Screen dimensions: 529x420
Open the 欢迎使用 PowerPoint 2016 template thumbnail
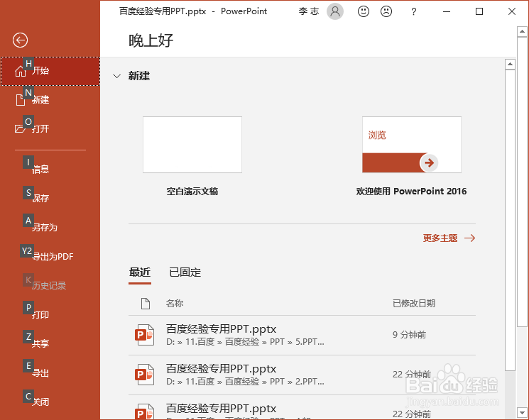click(x=412, y=145)
